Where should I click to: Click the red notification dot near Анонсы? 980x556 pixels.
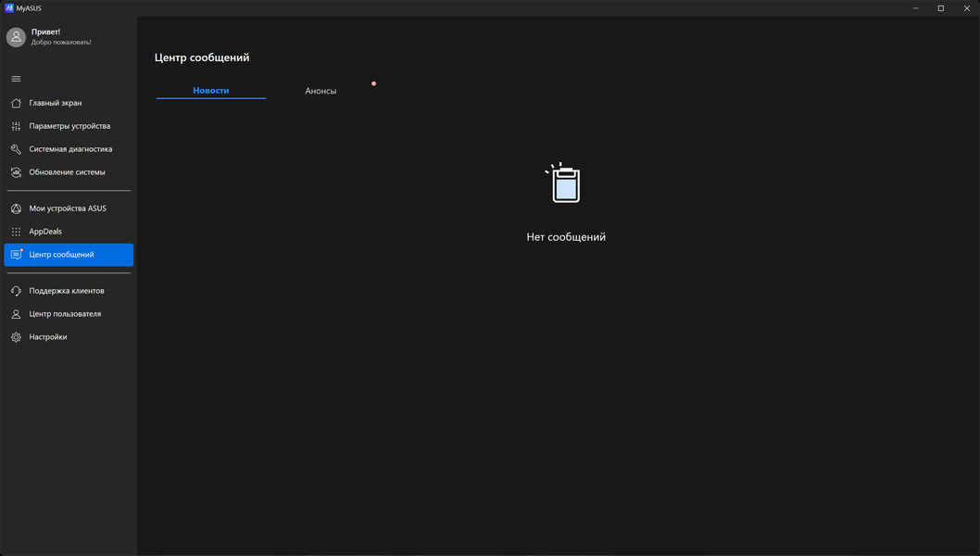point(373,83)
